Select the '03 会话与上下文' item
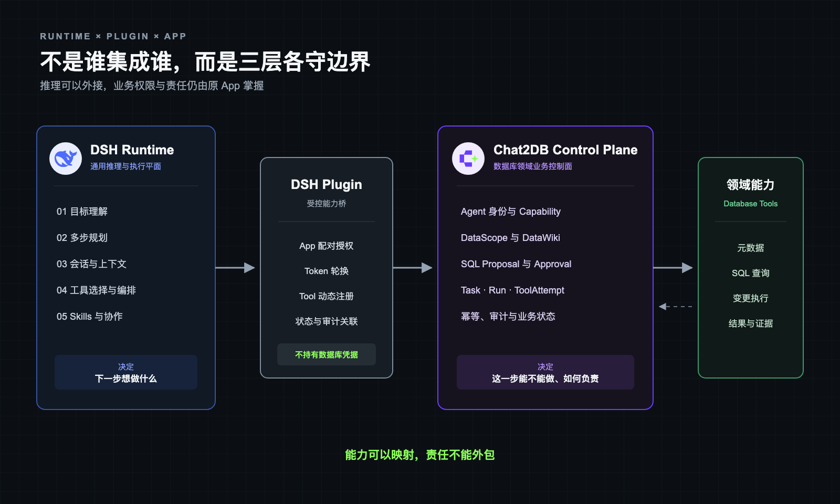This screenshot has width=840, height=504. tap(91, 264)
